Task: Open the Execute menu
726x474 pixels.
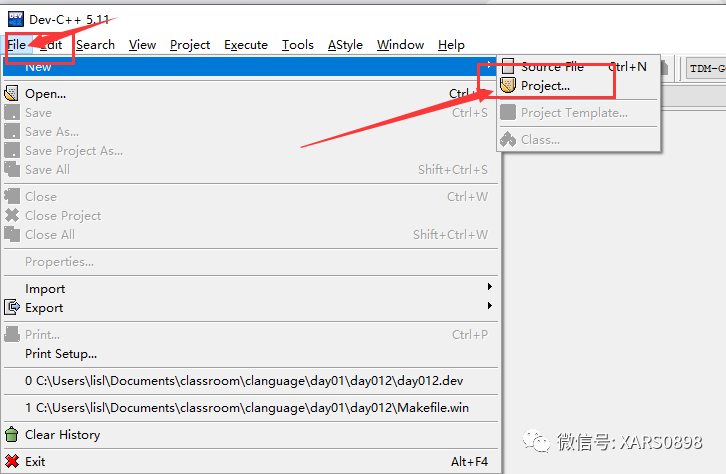Action: pyautogui.click(x=246, y=45)
